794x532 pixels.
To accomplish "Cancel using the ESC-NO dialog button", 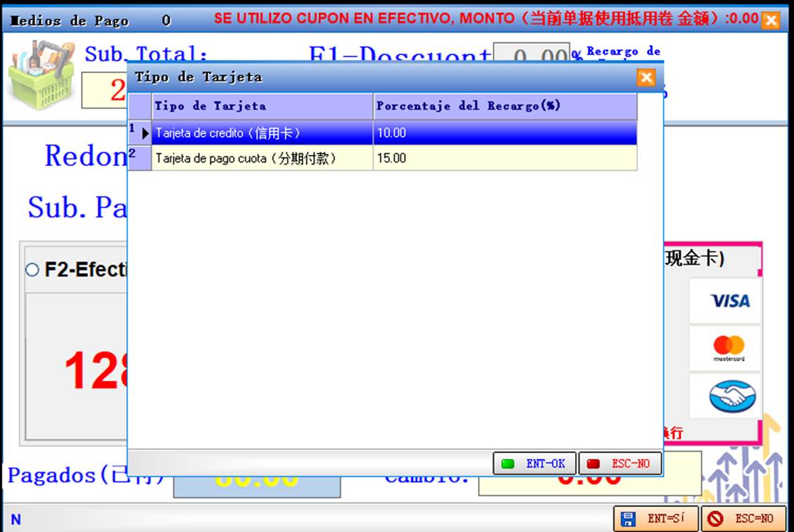I will tap(620, 464).
